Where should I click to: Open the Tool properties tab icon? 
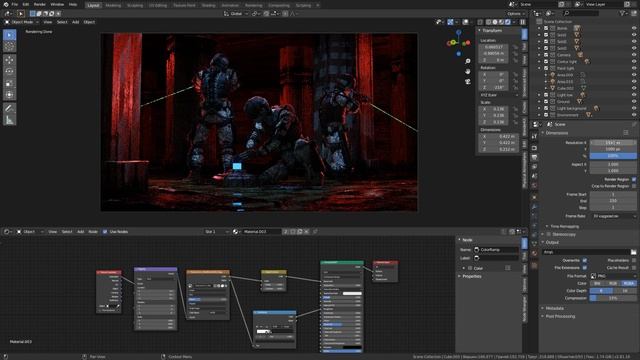point(534,136)
